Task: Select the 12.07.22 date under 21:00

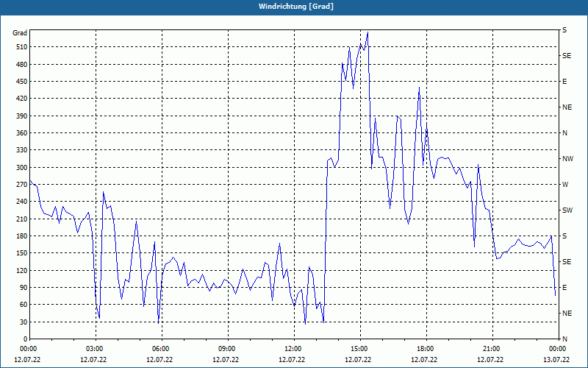Action: (490, 360)
